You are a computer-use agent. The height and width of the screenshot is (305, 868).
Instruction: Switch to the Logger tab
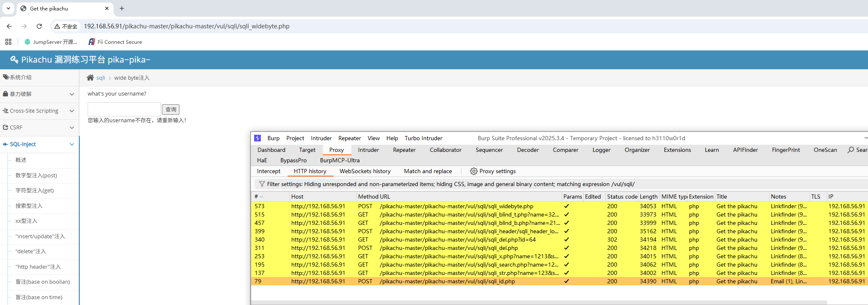(x=601, y=150)
